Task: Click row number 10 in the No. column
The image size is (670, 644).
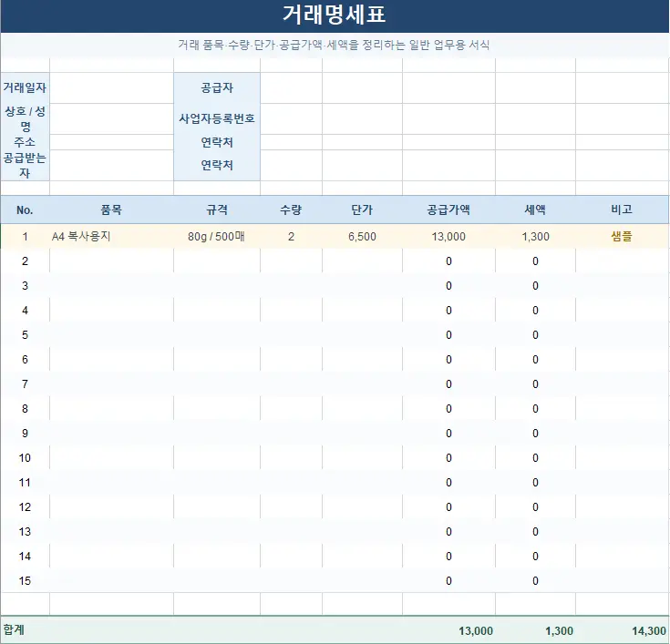Action: 25,458
